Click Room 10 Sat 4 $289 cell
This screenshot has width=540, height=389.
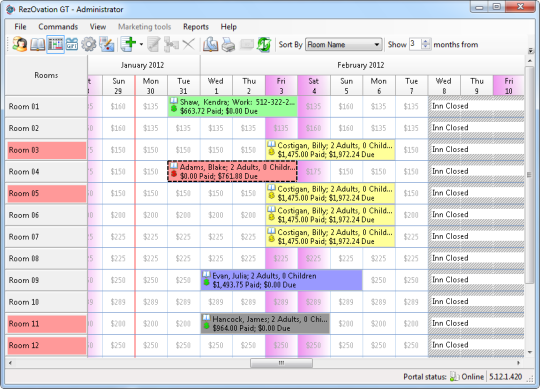coord(314,302)
